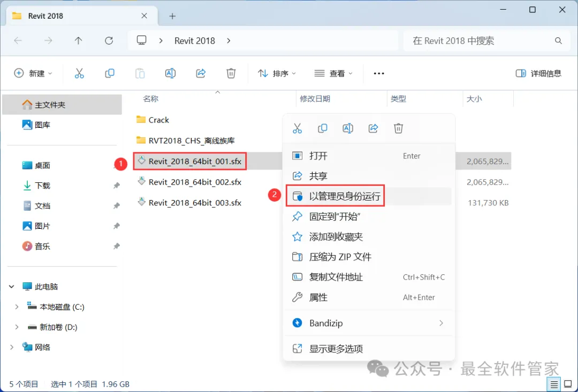The width and height of the screenshot is (578, 392).
Task: Collapse the 此电脑 tree node
Action: click(x=11, y=286)
